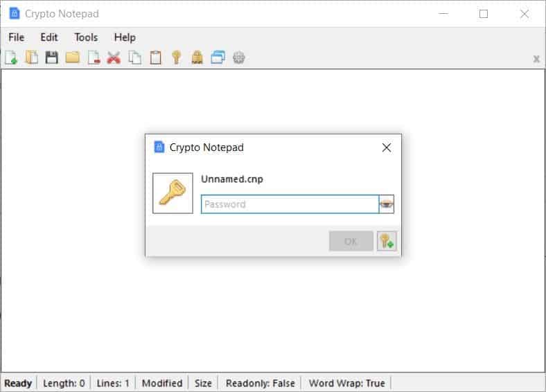Open the File menu
This screenshot has height=392, width=546.
[x=17, y=37]
